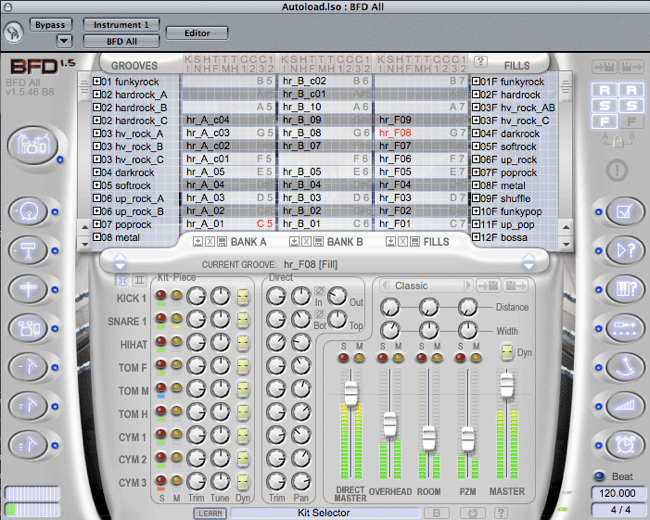
Task: Click the panic exclamation icon
Action: [617, 170]
